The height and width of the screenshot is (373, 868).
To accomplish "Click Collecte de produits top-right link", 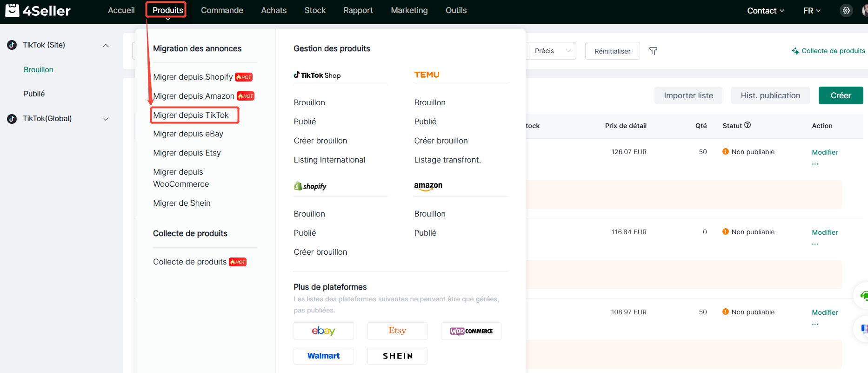I will tap(828, 51).
